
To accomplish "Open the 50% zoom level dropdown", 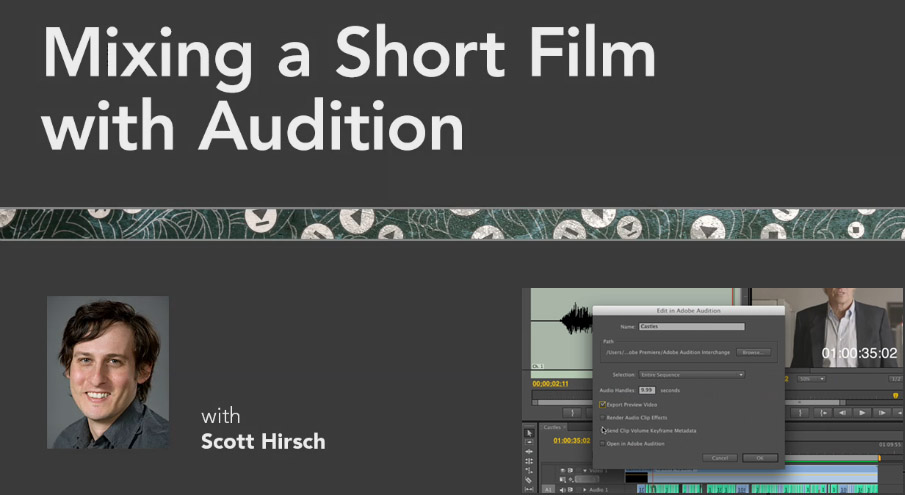I will coord(811,379).
